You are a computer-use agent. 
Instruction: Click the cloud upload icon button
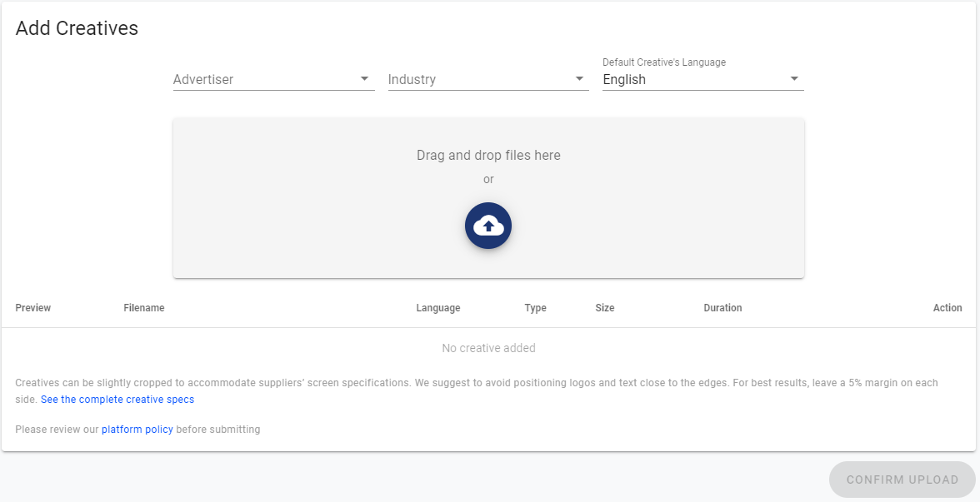[488, 226]
